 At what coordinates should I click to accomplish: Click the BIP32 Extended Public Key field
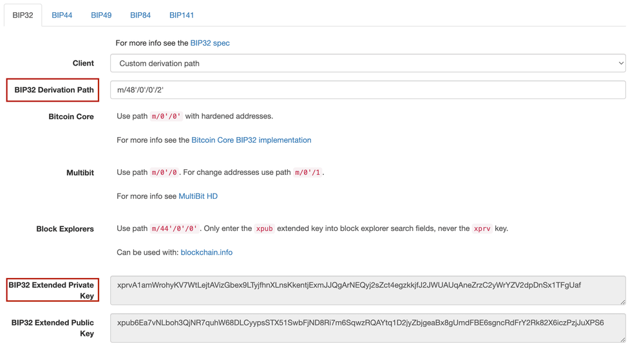(x=367, y=328)
